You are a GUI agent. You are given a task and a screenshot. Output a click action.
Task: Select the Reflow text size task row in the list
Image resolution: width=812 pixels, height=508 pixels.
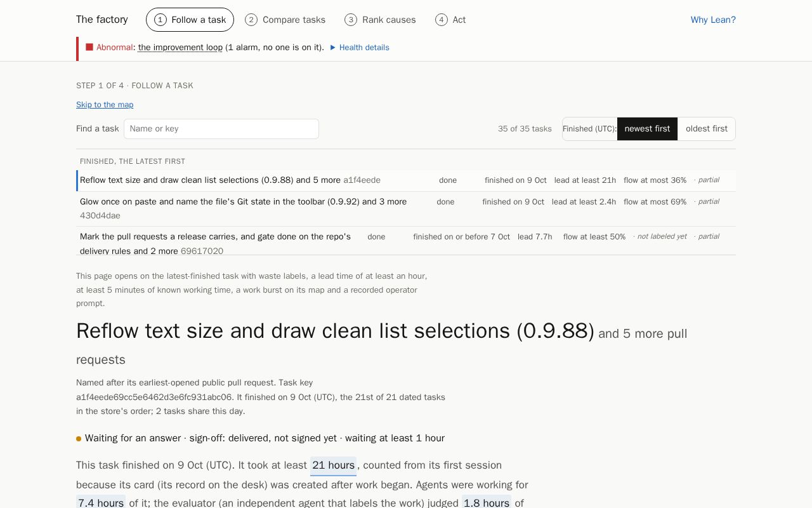click(407, 180)
